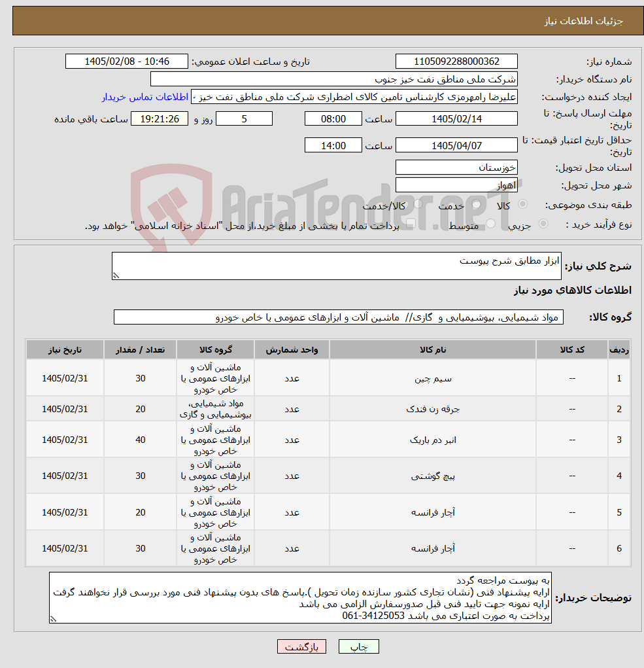Click the 14:00 validity time field
644x668 pixels.
(x=333, y=146)
